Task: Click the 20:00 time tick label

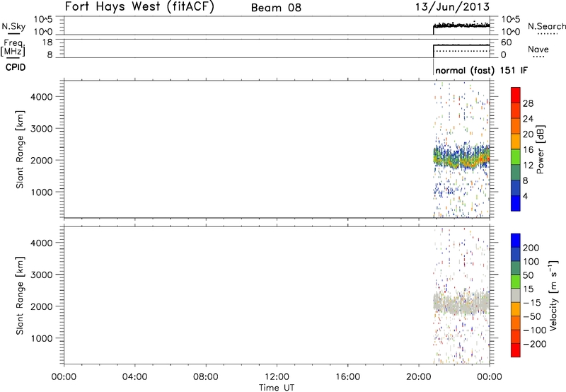Action: pyautogui.click(x=418, y=377)
